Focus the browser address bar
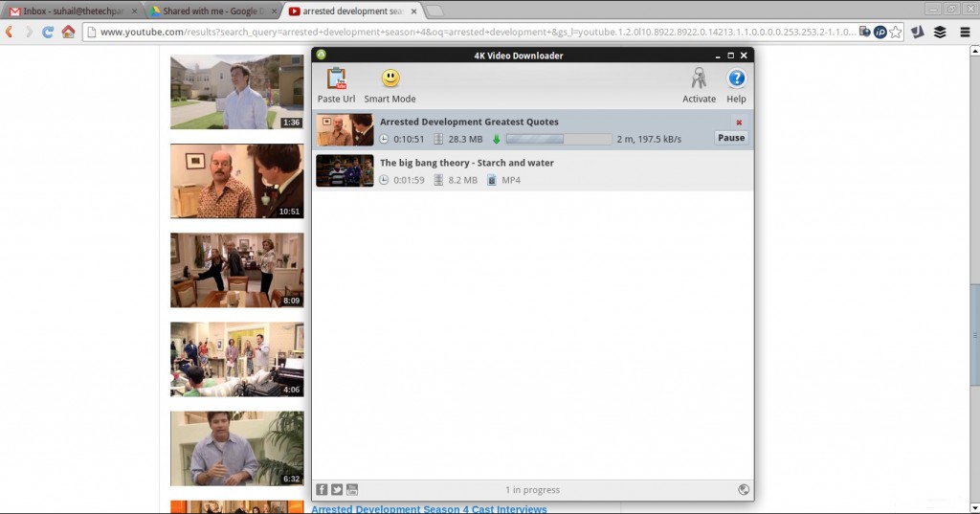Screen dimensions: 980x514 coord(479,32)
